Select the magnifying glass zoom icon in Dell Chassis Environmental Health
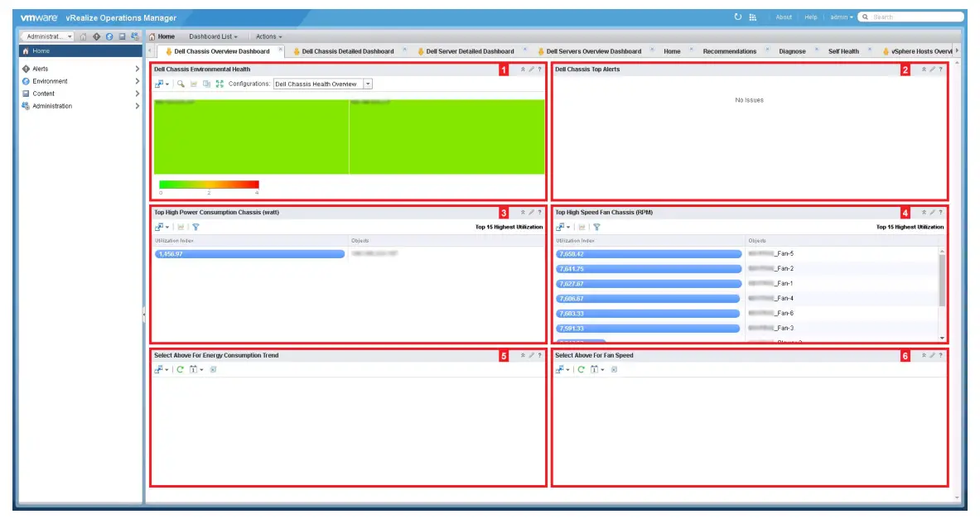 181,84
